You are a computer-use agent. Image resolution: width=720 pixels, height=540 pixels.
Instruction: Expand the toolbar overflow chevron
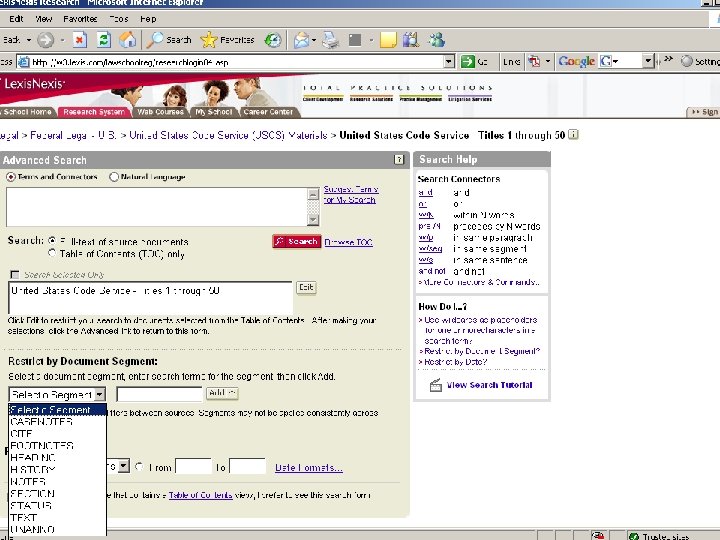(668, 59)
